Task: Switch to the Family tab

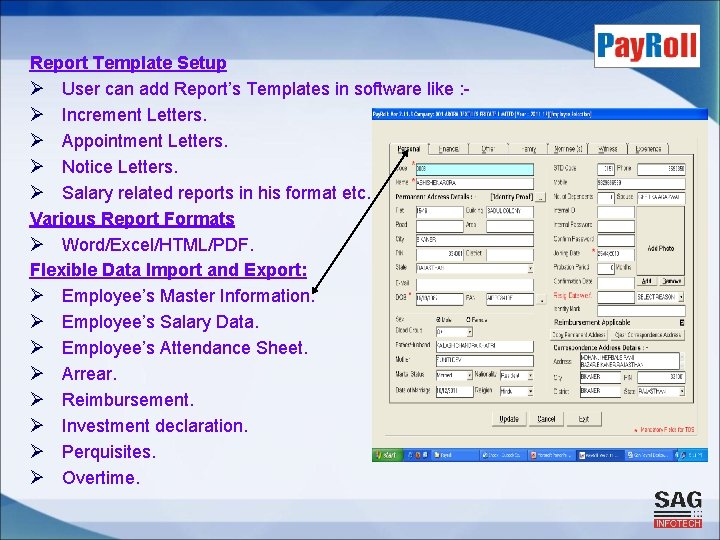Action: click(x=528, y=149)
